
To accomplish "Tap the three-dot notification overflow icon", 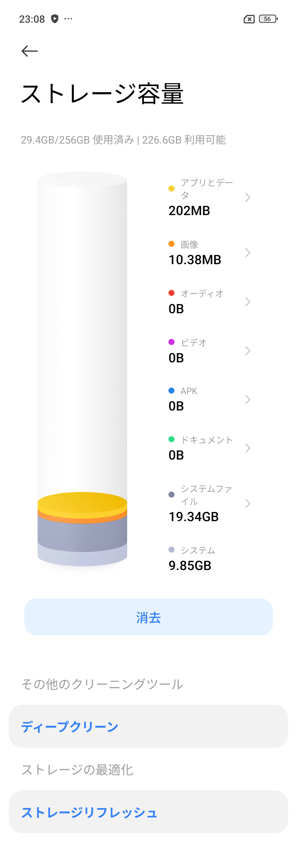I will [x=68, y=19].
